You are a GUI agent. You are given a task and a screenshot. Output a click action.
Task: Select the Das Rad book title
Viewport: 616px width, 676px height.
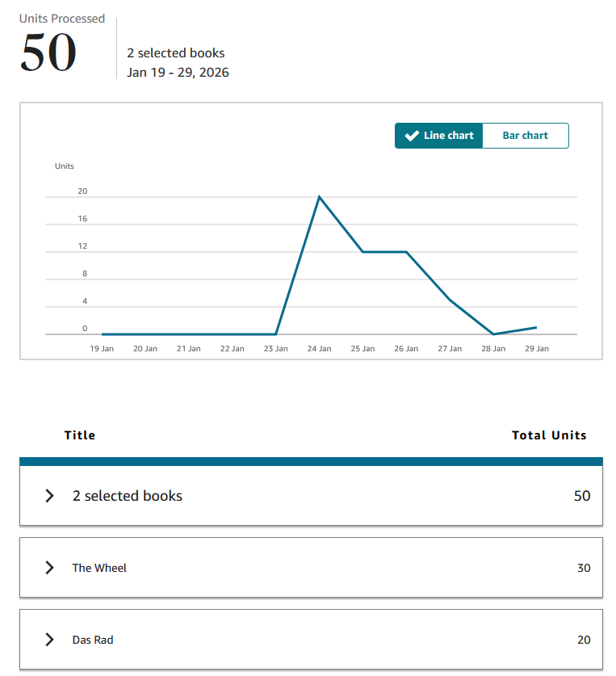93,640
